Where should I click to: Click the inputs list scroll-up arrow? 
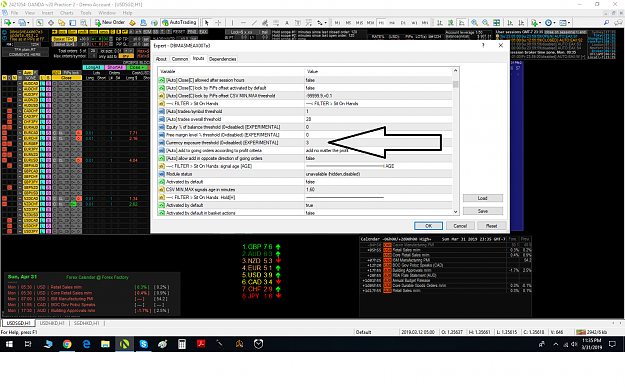[456, 71]
